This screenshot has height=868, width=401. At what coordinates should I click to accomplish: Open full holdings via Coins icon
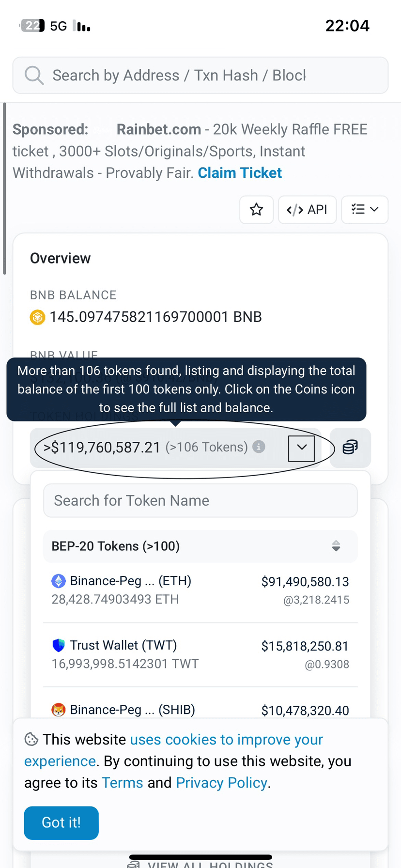(350, 448)
